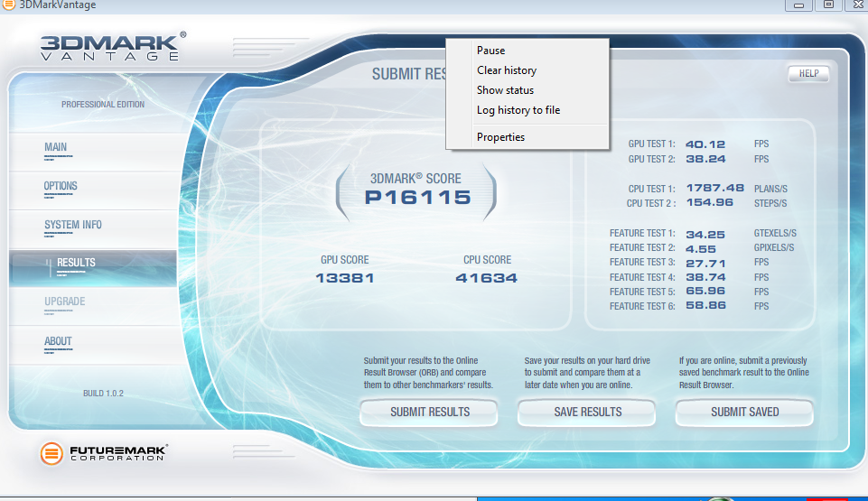Click FEATURE TEST 5 value 65.96
This screenshot has height=501, width=868.
705,292
